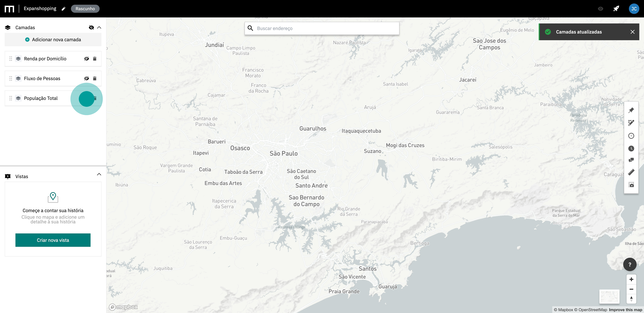Select the ruler measurement tool
Viewport: 644px width, 313px height.
[631, 172]
